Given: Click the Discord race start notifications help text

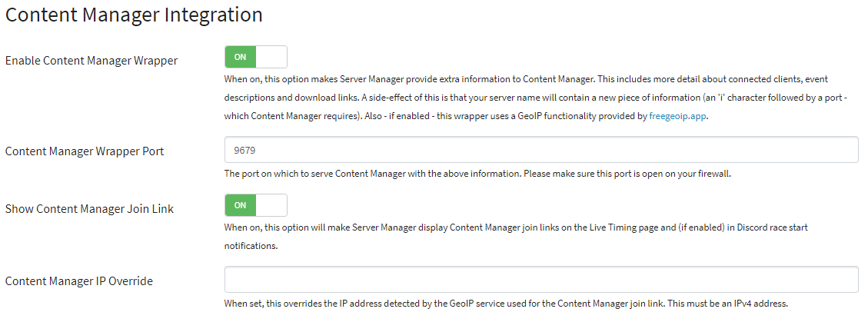Looking at the screenshot, I should 515,227.
